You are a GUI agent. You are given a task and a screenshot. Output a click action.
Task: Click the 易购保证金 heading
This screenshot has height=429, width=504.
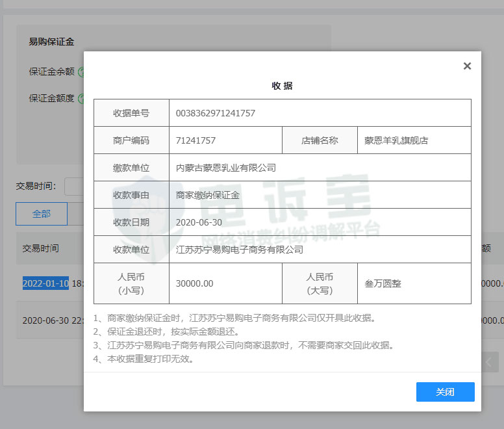(51, 42)
